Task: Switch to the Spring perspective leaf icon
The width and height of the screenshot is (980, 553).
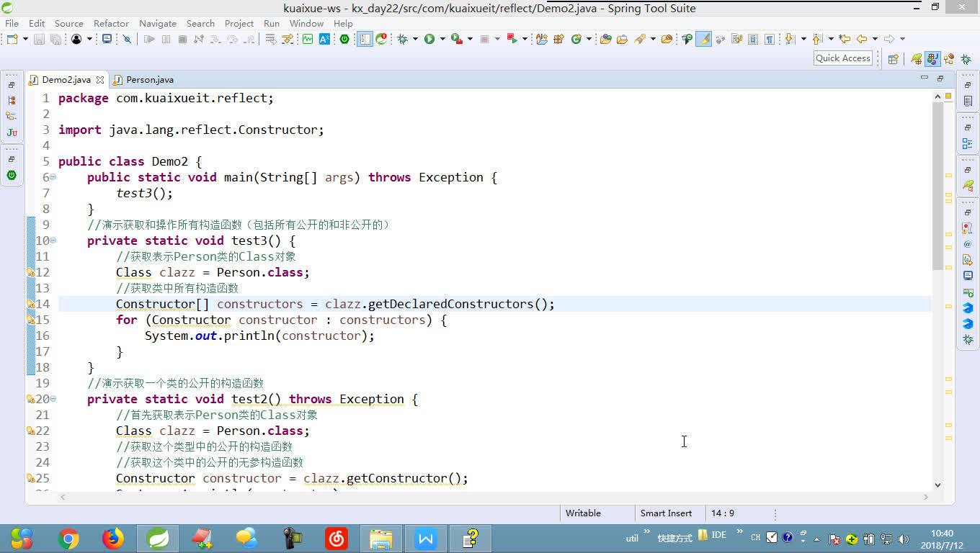Action: point(916,59)
